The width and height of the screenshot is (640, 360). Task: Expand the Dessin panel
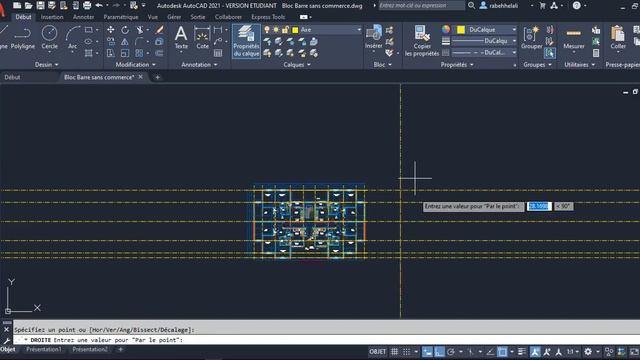pos(47,64)
